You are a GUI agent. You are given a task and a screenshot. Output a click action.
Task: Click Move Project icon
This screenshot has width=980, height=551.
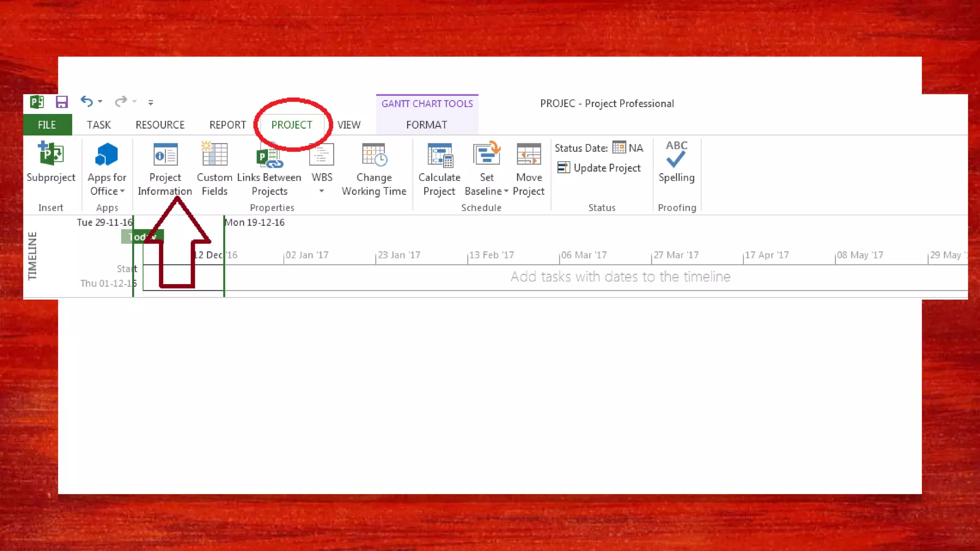coord(528,155)
